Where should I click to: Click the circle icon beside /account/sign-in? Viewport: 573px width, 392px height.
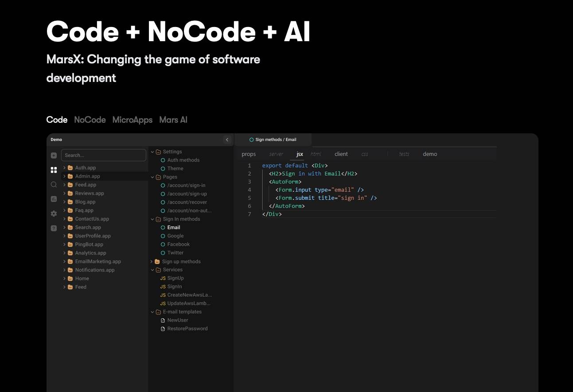(x=163, y=186)
